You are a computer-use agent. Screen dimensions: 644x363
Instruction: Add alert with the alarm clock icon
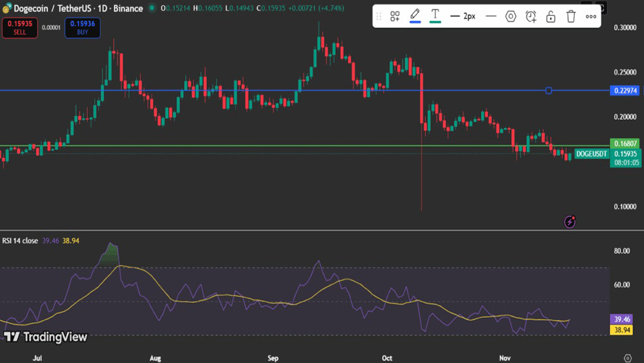tap(531, 16)
